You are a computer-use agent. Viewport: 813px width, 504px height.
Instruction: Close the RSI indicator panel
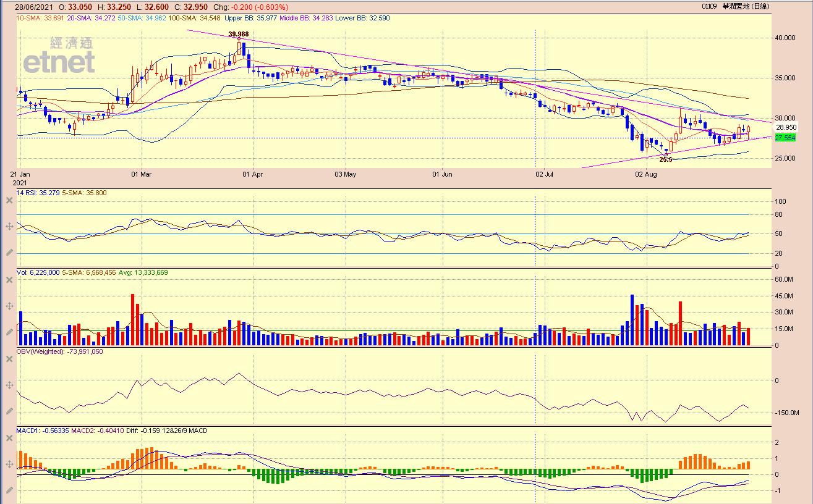click(x=9, y=201)
